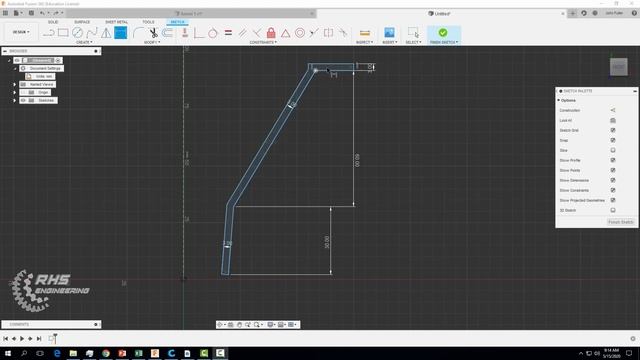
Task: Apply the Equal constraint
Action: (228, 33)
